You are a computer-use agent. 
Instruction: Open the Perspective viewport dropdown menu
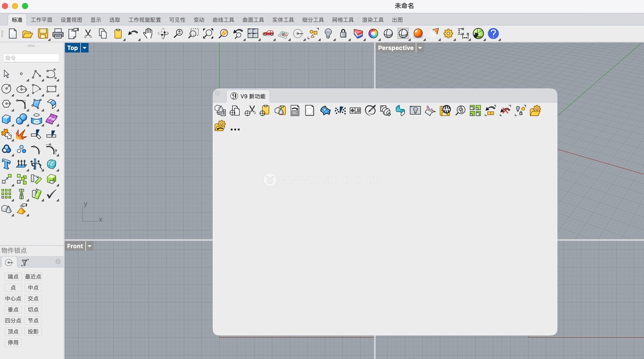(420, 48)
